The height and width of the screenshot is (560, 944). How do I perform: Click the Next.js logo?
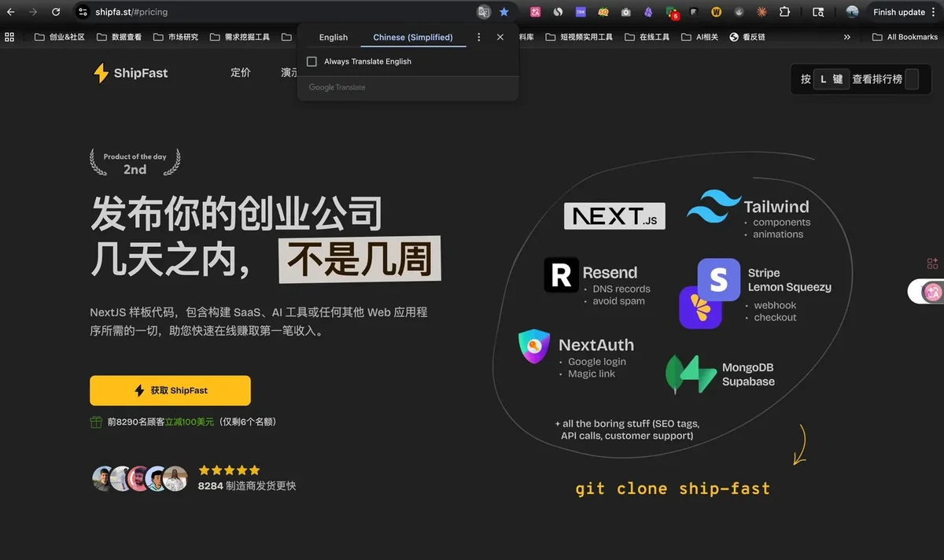[614, 216]
